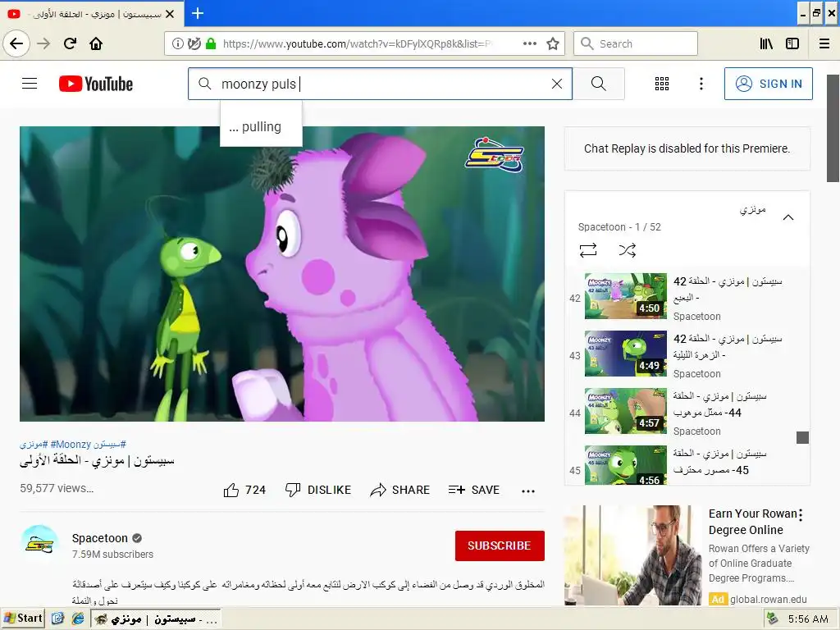Click the YouTube logo
840x630 pixels.
[x=96, y=84]
